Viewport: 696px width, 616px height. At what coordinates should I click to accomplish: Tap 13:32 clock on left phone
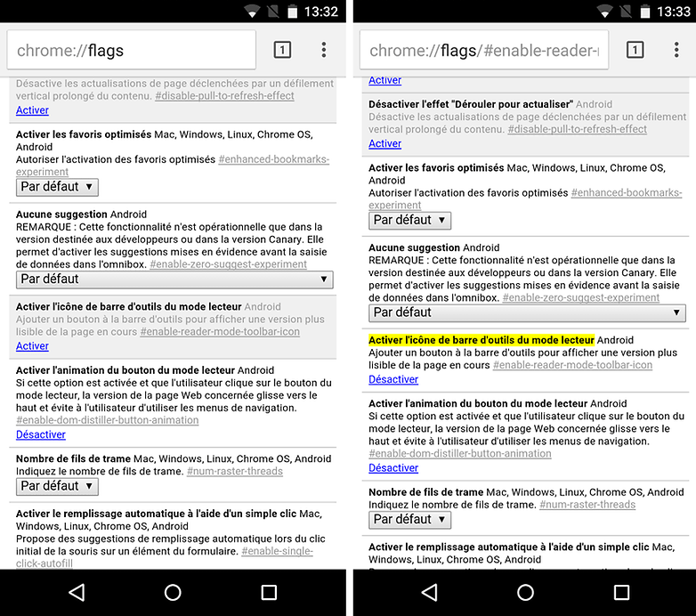pyautogui.click(x=321, y=11)
